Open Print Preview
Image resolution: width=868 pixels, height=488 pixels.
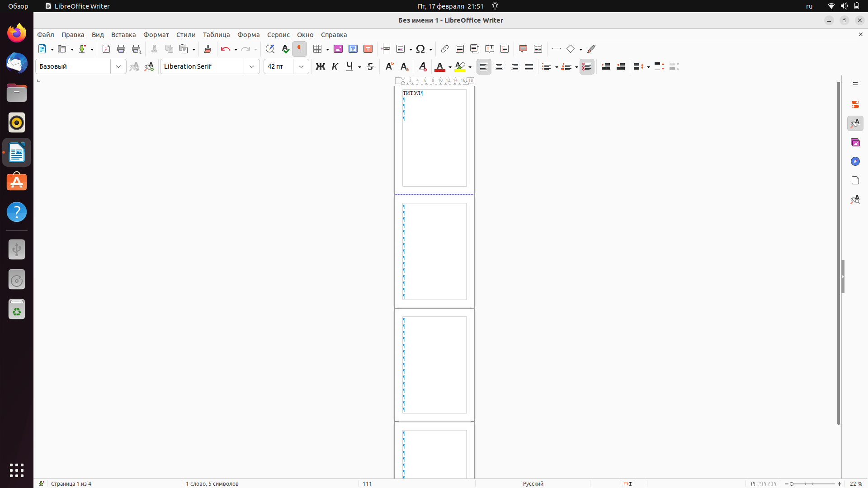click(x=136, y=49)
